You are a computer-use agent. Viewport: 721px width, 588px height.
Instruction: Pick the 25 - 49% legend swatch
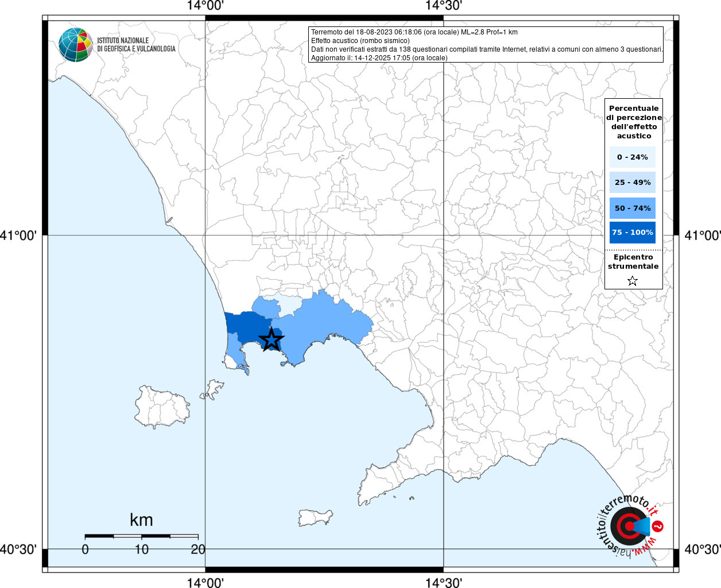[633, 183]
